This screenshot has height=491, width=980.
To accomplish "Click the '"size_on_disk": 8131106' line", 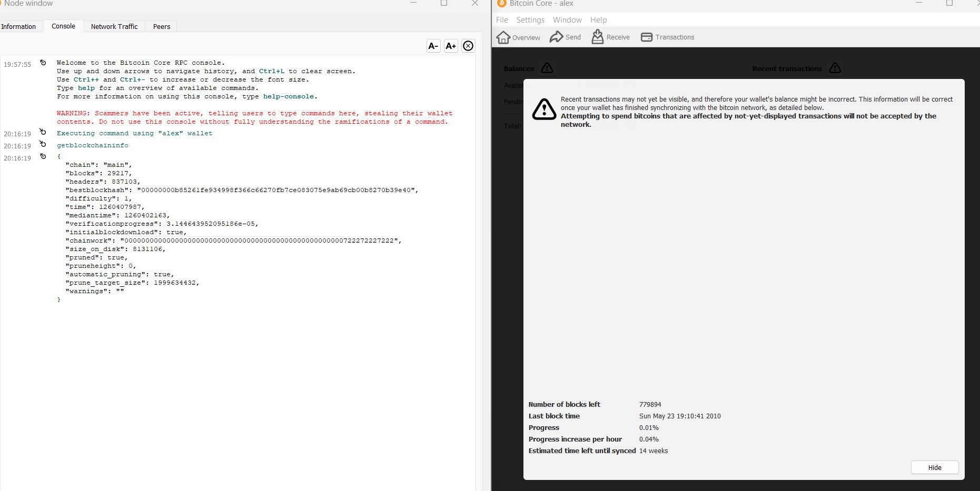I will coord(115,249).
